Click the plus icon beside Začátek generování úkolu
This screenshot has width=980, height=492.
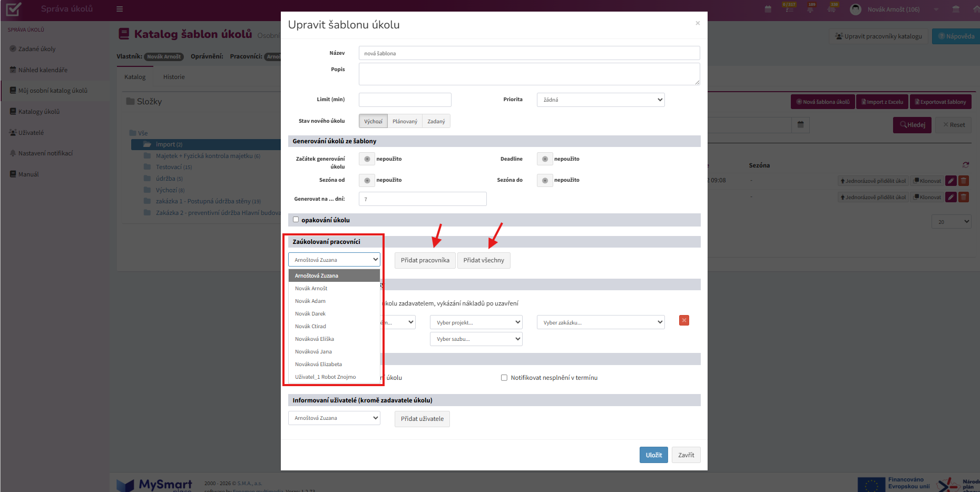[x=367, y=159]
